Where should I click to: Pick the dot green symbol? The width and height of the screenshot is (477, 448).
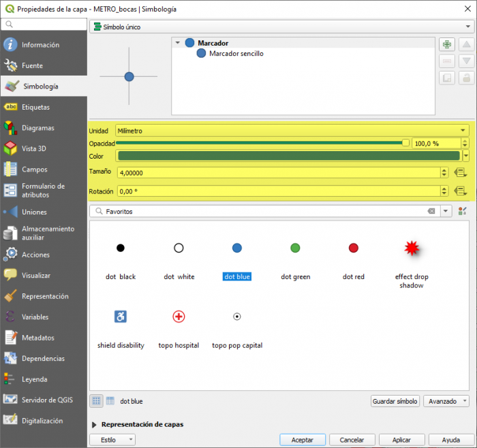[x=295, y=248]
